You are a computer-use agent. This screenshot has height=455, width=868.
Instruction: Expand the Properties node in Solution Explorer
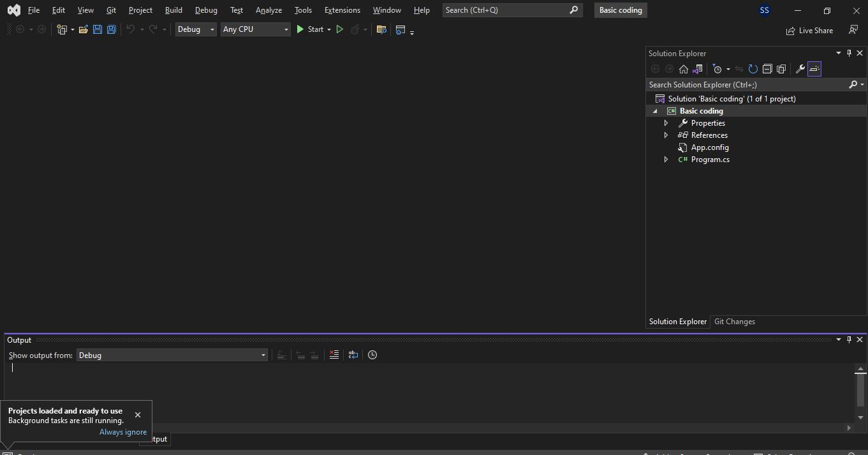[x=666, y=123]
